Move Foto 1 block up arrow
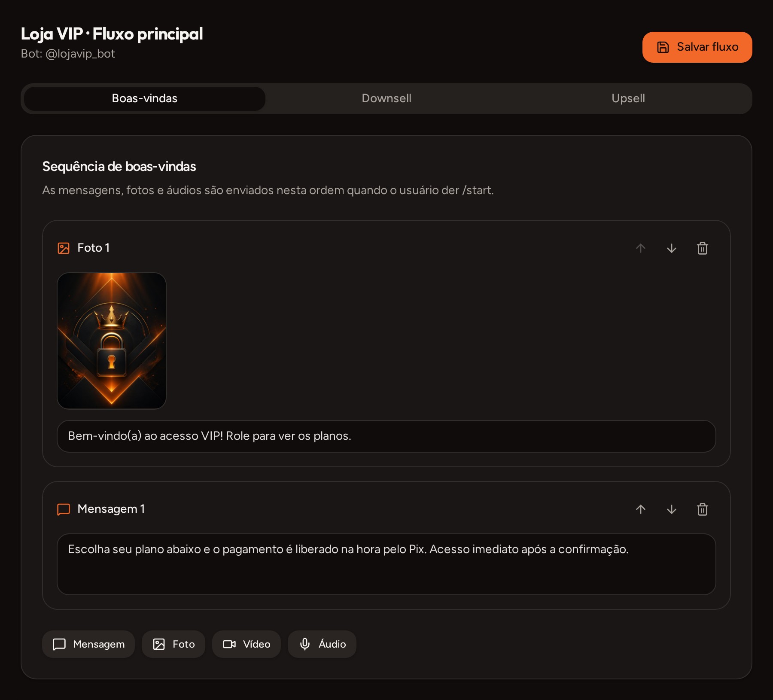Screen dimensions: 773x700 [x=641, y=248]
